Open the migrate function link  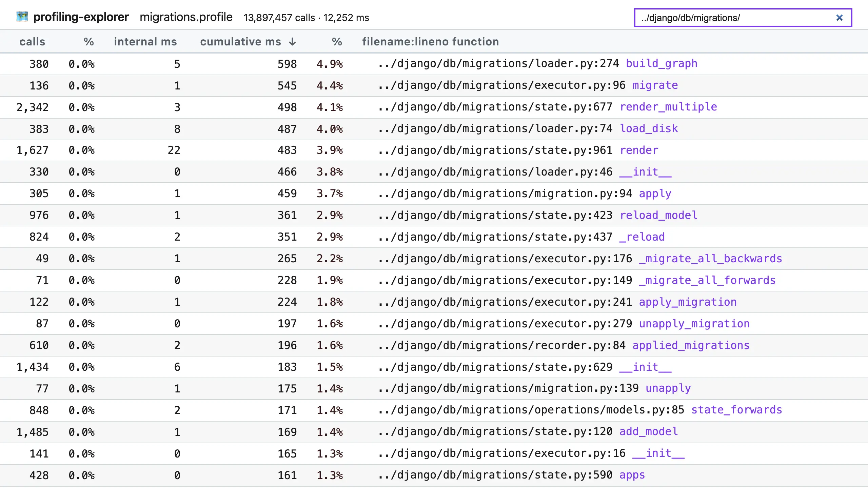655,85
